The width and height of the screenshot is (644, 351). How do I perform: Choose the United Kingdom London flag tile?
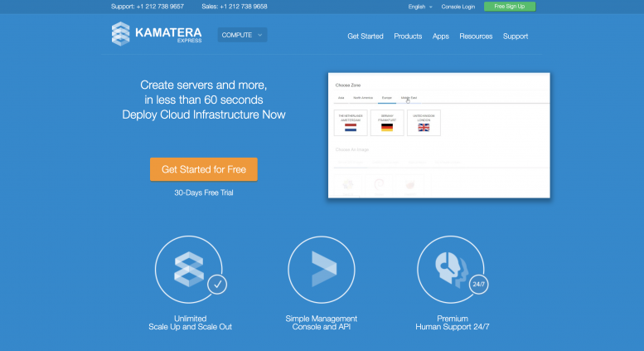click(424, 123)
